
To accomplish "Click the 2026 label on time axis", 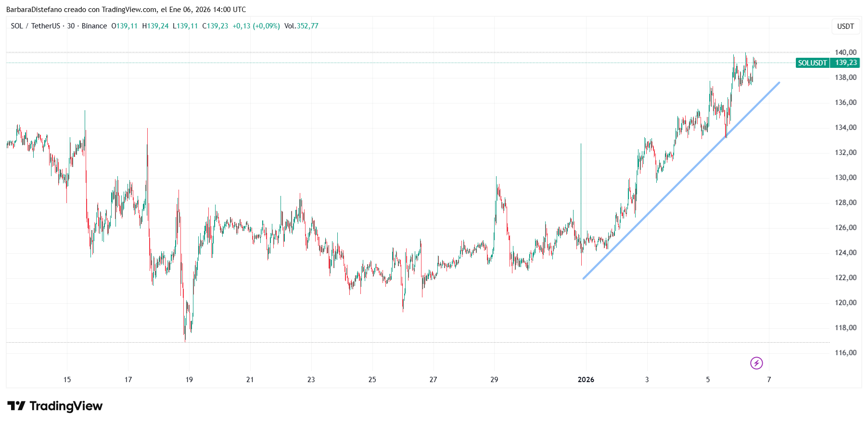I will [x=586, y=380].
